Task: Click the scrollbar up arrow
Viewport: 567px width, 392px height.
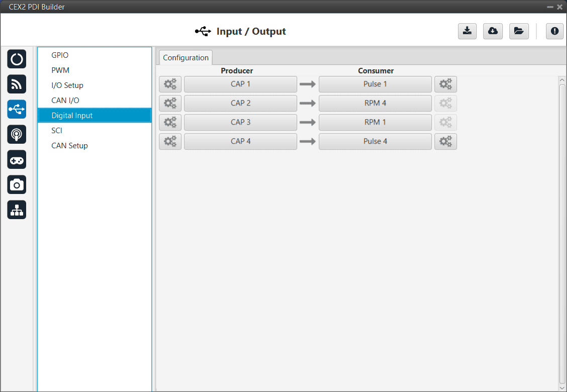Action: (x=562, y=80)
